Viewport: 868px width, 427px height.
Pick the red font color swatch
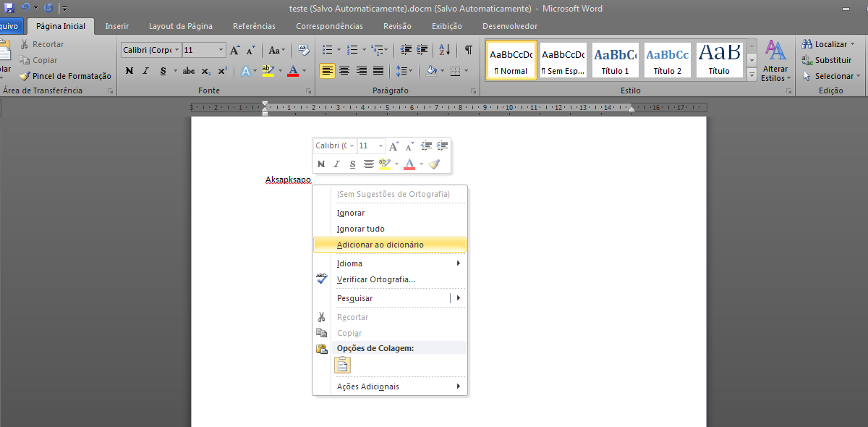pyautogui.click(x=294, y=71)
